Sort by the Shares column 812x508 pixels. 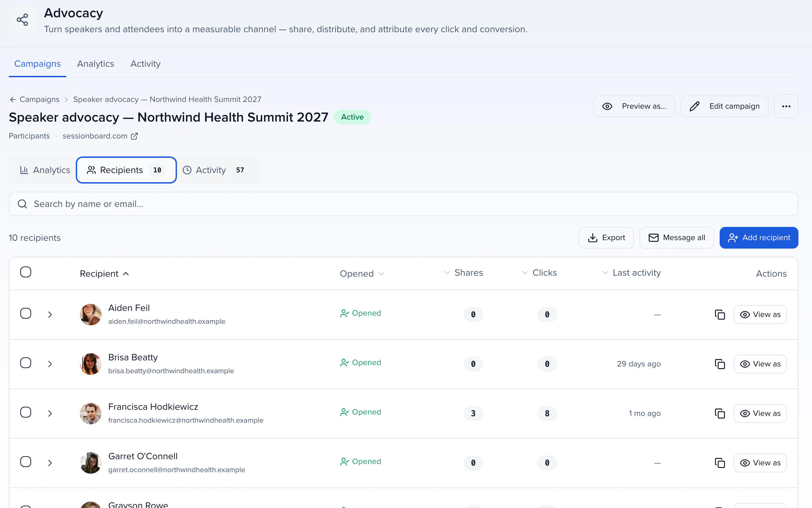[x=464, y=273]
